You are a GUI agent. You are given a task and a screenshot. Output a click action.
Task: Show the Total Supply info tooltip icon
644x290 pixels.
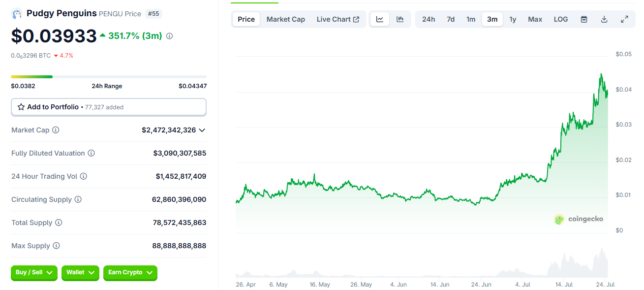tap(59, 223)
